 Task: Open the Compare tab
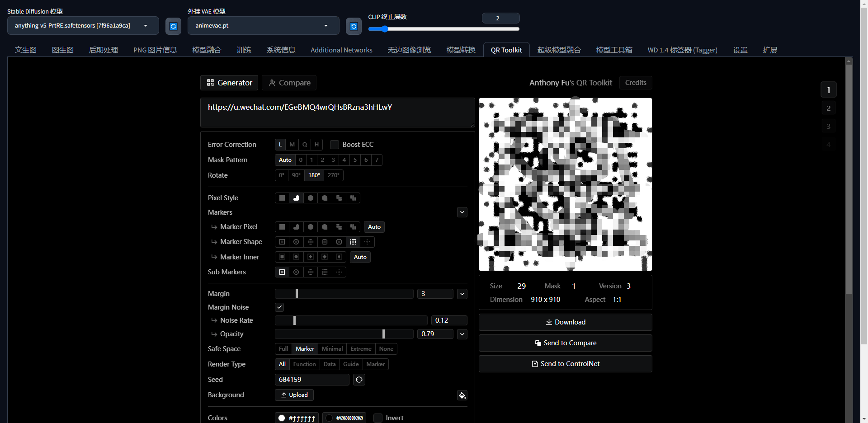[x=289, y=83]
